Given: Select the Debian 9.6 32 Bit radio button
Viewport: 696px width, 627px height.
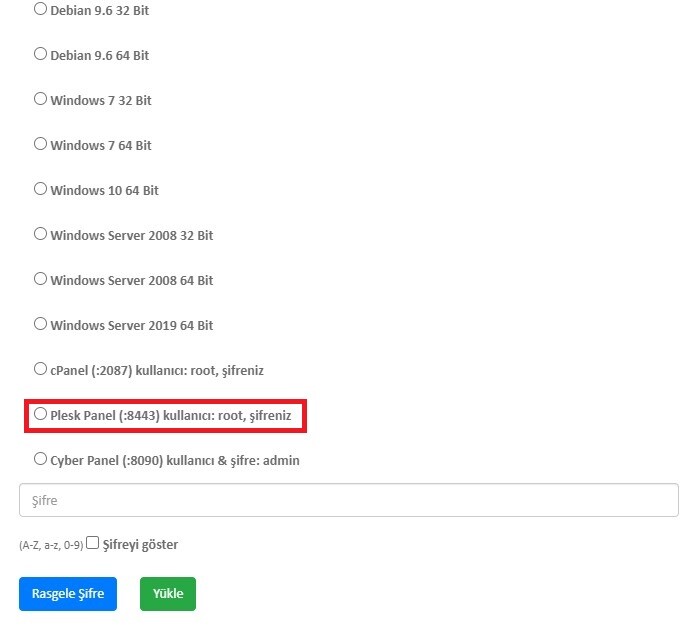Looking at the screenshot, I should (40, 9).
